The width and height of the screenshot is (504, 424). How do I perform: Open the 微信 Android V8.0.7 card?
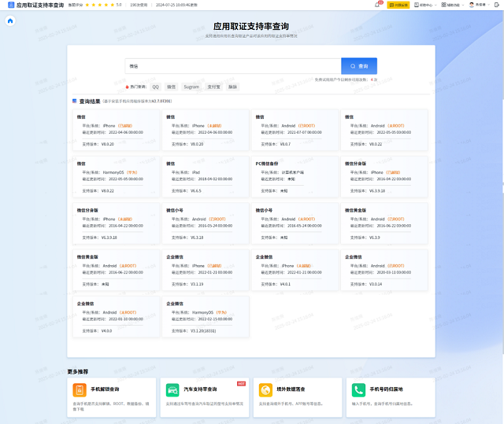tap(295, 130)
